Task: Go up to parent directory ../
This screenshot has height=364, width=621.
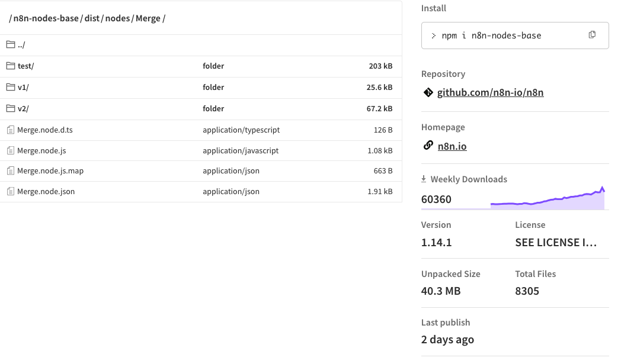Action: point(21,45)
